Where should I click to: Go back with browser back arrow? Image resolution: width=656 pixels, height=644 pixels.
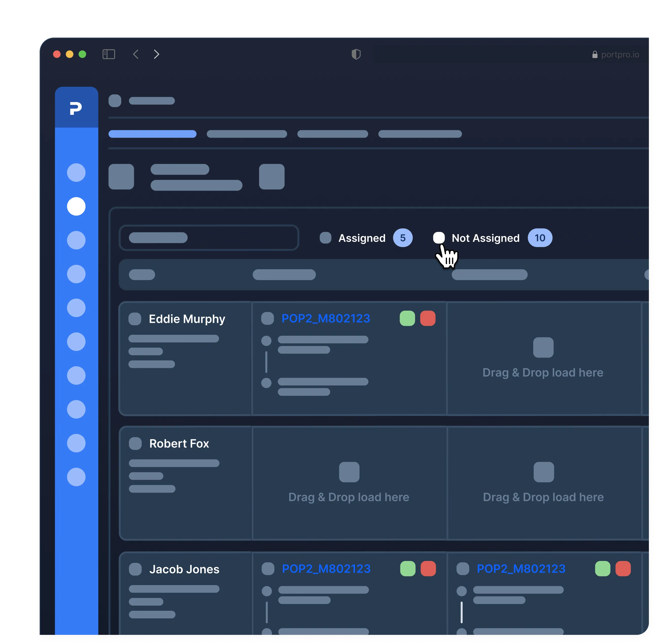(136, 54)
